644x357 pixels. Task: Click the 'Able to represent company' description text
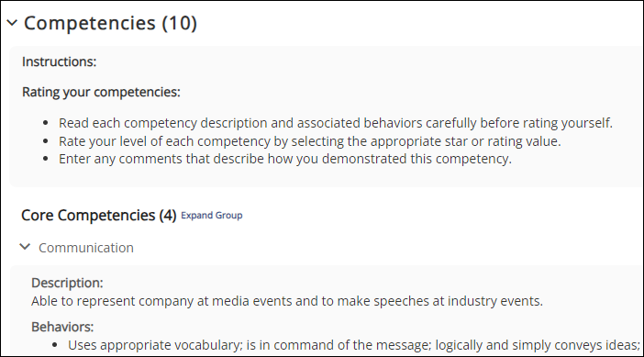[x=287, y=301]
